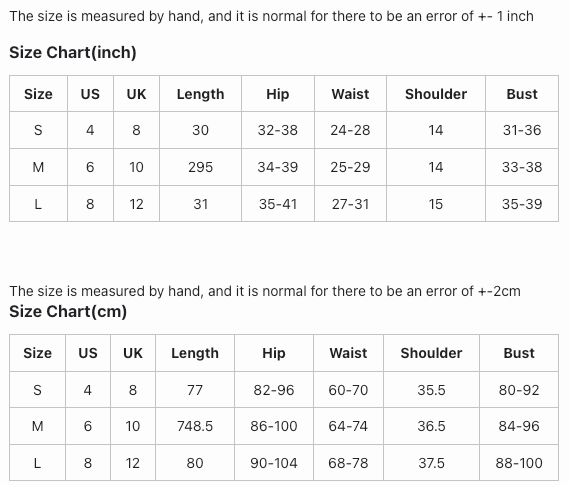569x485 pixels.
Task: Select the Length header in inch chart
Action: 200,94
